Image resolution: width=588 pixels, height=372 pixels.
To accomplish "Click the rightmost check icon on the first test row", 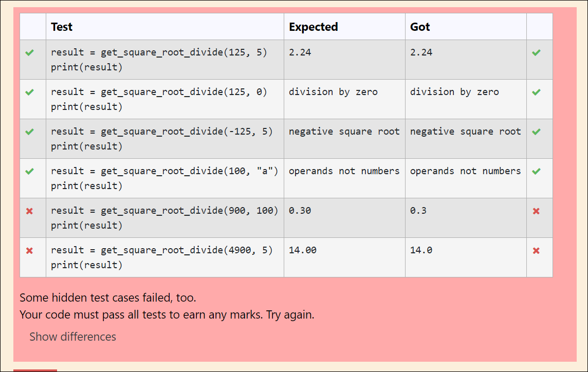I will point(537,52).
